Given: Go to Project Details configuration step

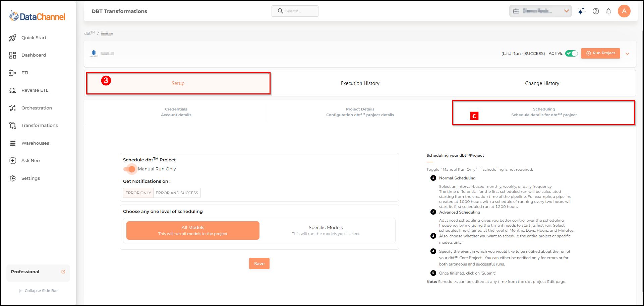Looking at the screenshot, I should point(360,112).
